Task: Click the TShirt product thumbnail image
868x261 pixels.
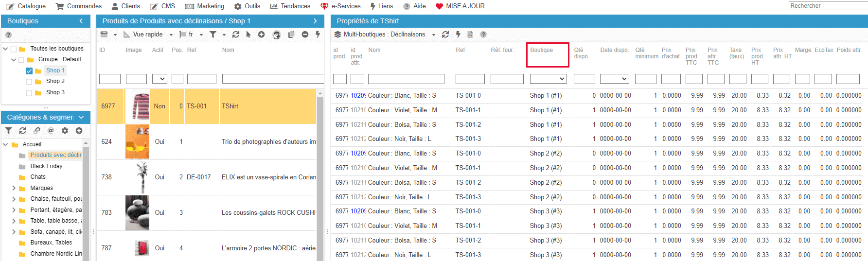Action: pos(141,106)
